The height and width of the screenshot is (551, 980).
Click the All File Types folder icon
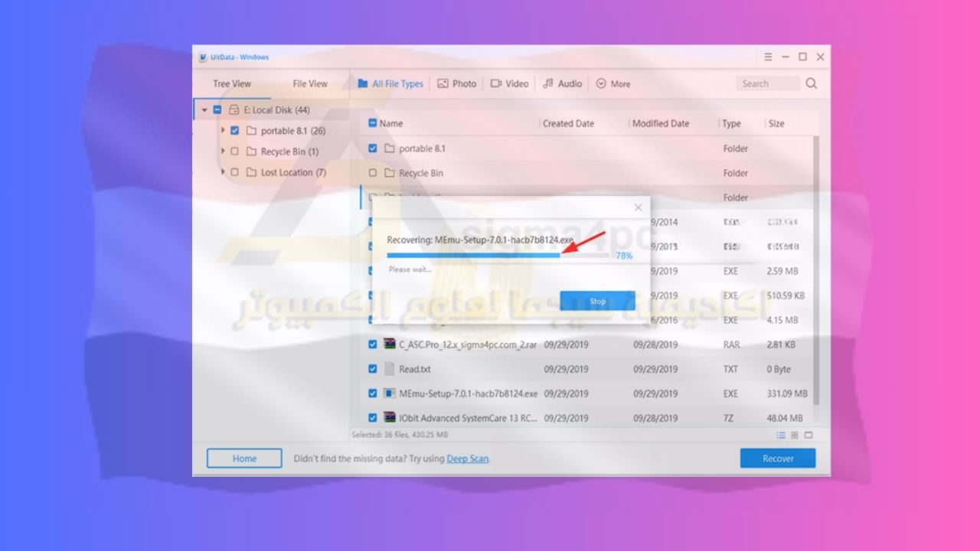click(363, 83)
